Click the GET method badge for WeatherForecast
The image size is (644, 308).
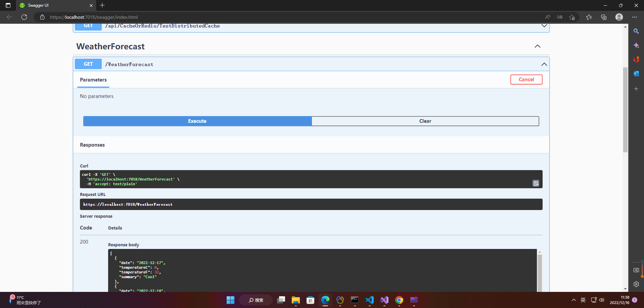point(88,64)
